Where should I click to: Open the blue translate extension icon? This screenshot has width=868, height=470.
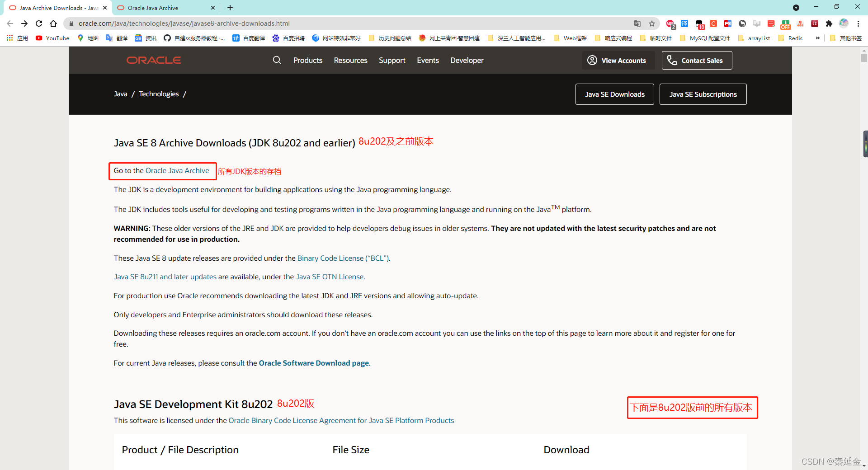(x=684, y=23)
